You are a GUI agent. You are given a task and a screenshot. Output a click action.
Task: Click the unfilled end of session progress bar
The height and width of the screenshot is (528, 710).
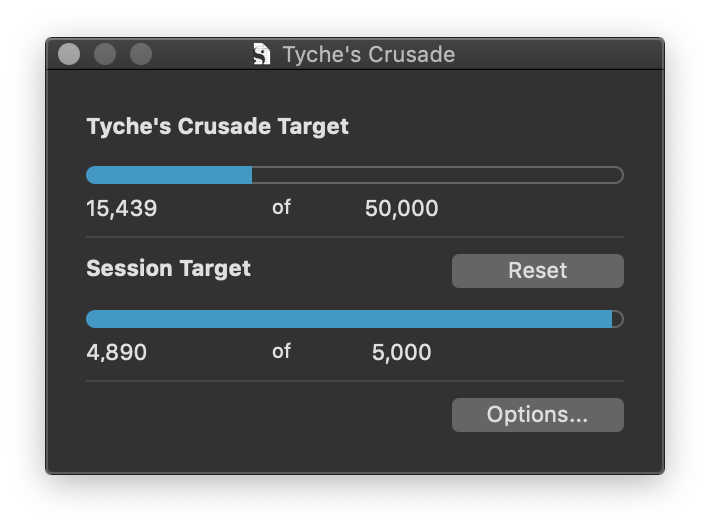coord(617,319)
